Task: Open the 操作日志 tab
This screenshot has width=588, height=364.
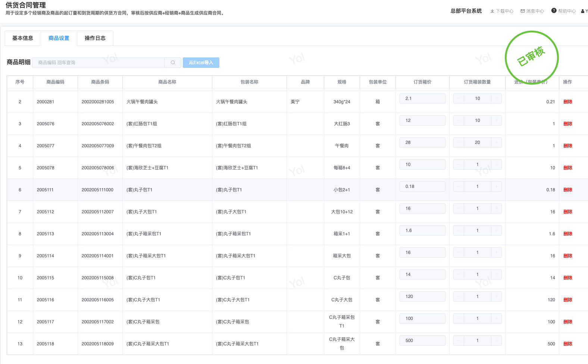Action: 95,38
